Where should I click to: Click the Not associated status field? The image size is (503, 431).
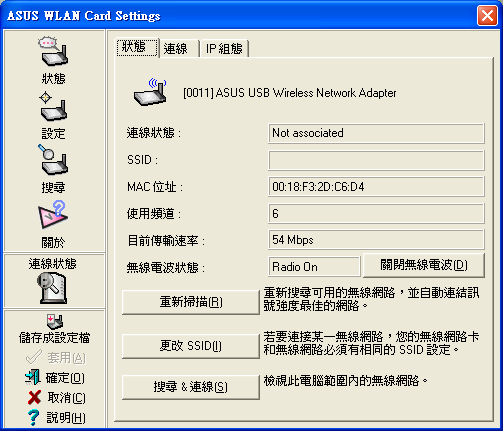coord(376,133)
